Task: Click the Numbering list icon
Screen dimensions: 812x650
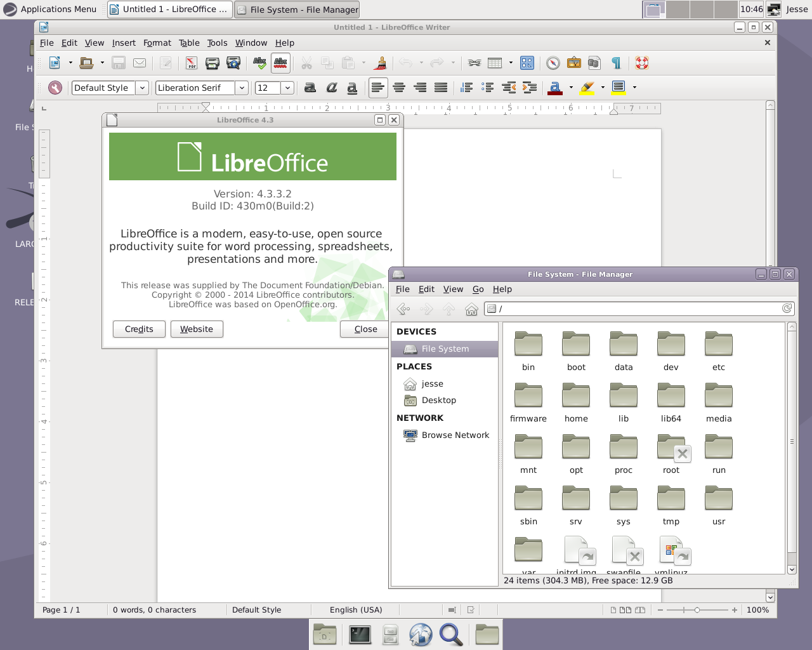Action: pos(467,88)
